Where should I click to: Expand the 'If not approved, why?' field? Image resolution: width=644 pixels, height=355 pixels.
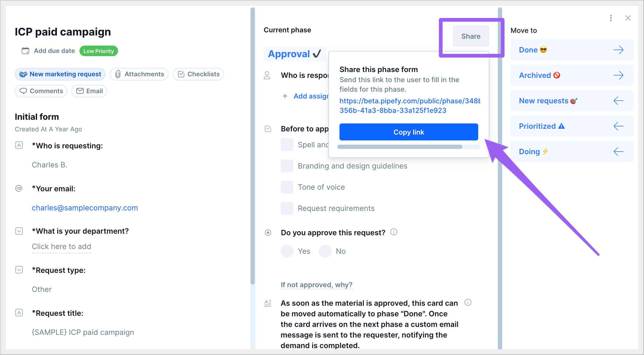coord(316,285)
